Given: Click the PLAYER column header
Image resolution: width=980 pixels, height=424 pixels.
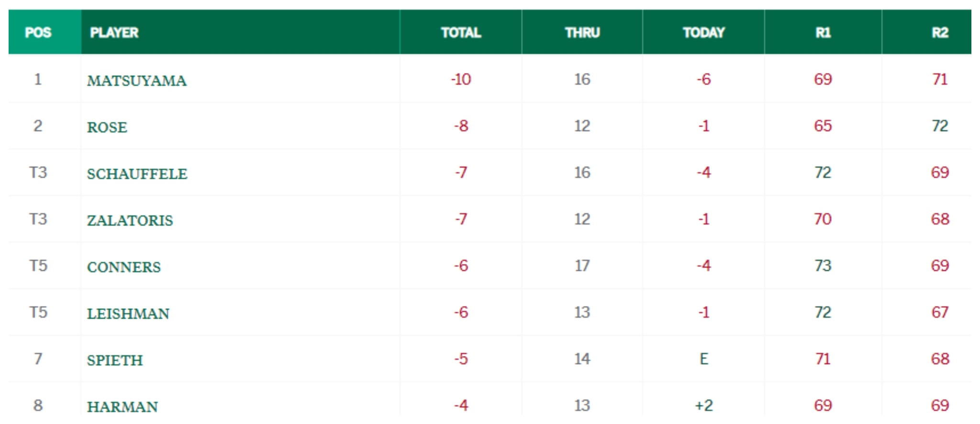Looking at the screenshot, I should pyautogui.click(x=114, y=33).
